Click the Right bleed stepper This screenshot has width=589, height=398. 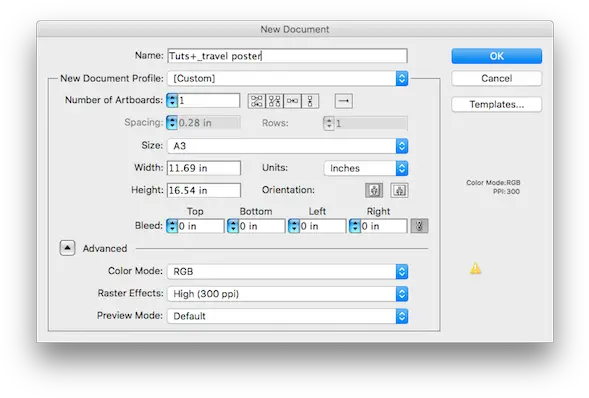(355, 226)
